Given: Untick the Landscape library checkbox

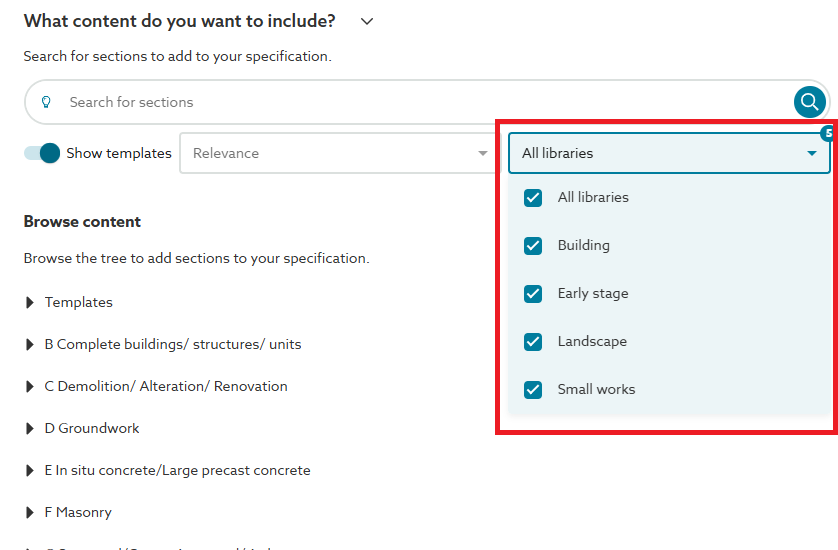Looking at the screenshot, I should 533,342.
